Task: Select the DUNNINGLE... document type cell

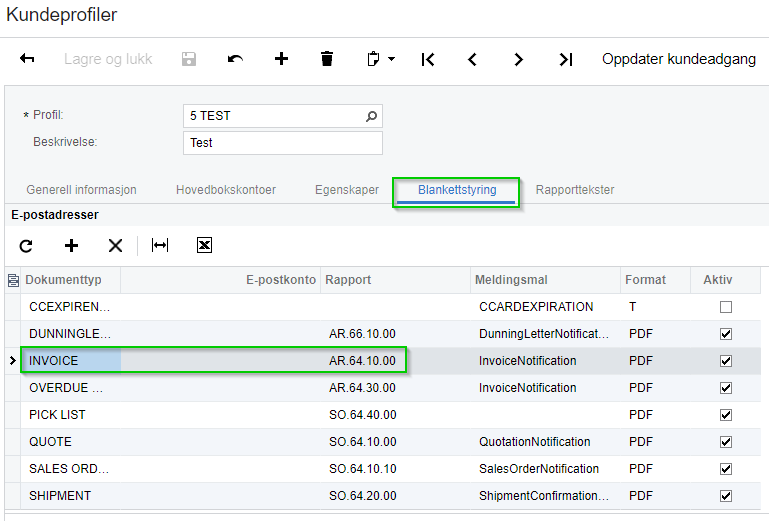Action: pyautogui.click(x=71, y=334)
